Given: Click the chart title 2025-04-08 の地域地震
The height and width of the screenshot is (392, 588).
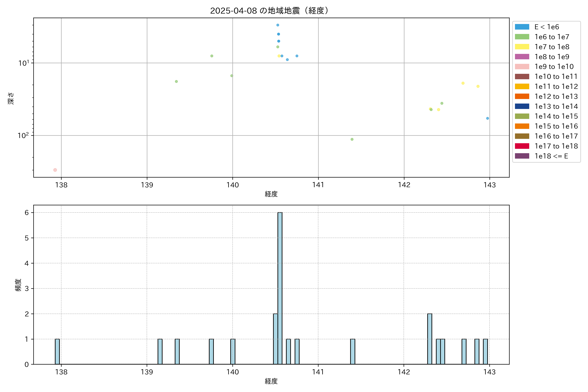Looking at the screenshot, I should pos(269,11).
